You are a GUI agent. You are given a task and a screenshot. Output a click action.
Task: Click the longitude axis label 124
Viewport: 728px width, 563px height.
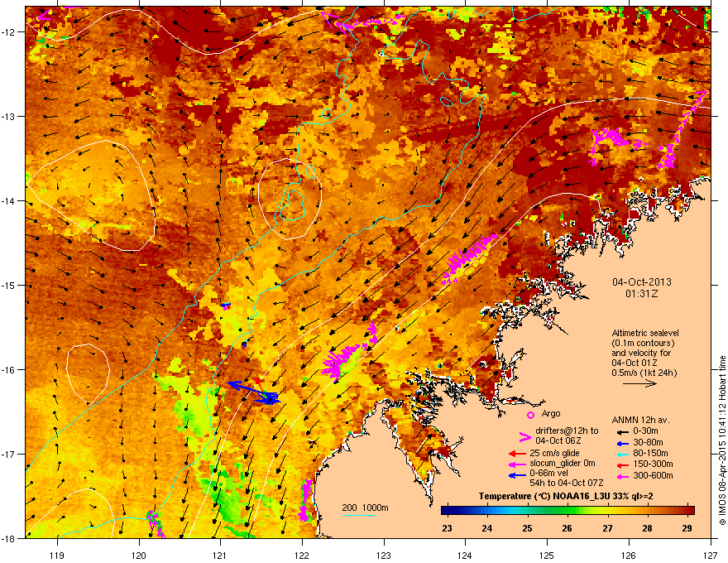(465, 555)
